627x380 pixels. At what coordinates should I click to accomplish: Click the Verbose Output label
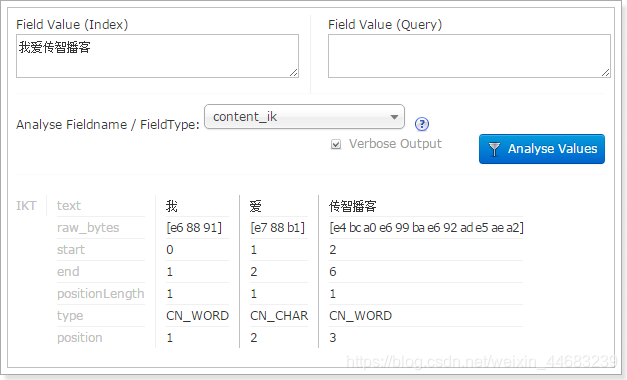(395, 144)
